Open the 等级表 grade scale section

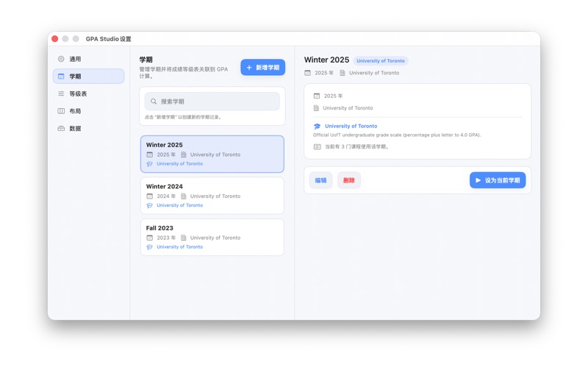(x=88, y=93)
